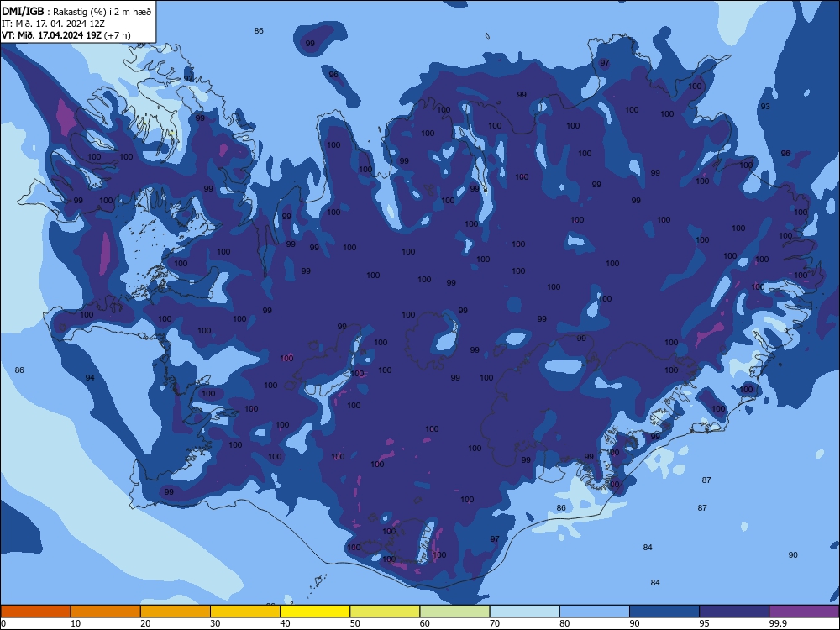Screen dimensions: 840x630
Task: Click the 'VT: Mið. 17.04.2024 19Z (+7 h)' line
Action: pyautogui.click(x=66, y=35)
